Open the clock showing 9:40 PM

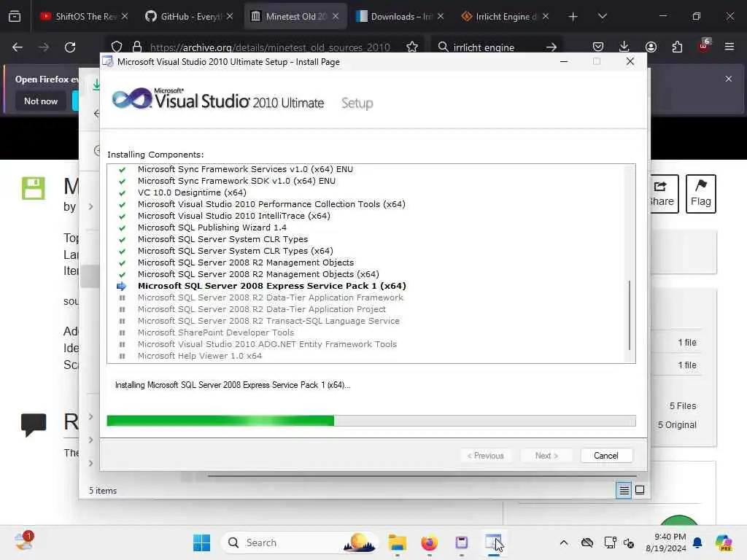tap(666, 542)
